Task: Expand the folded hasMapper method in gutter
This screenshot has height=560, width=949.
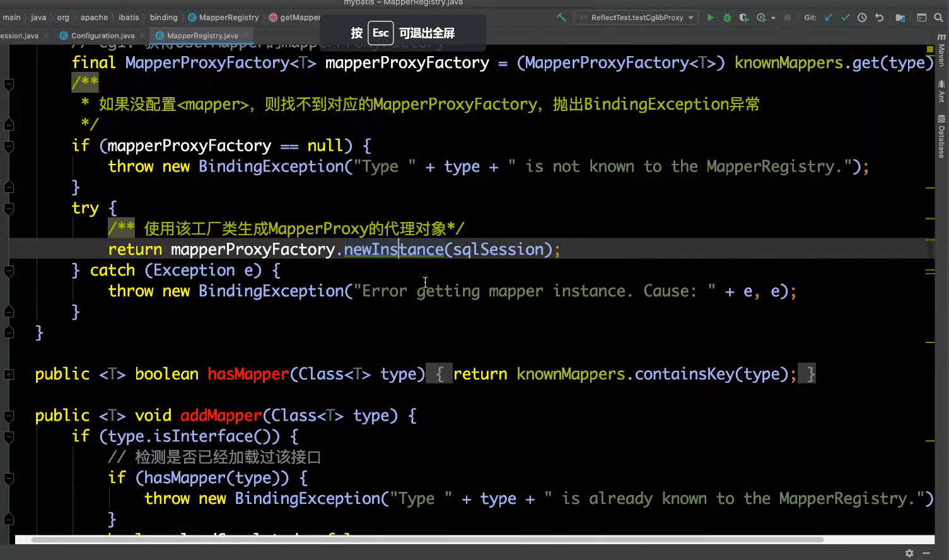Action: pyautogui.click(x=9, y=375)
